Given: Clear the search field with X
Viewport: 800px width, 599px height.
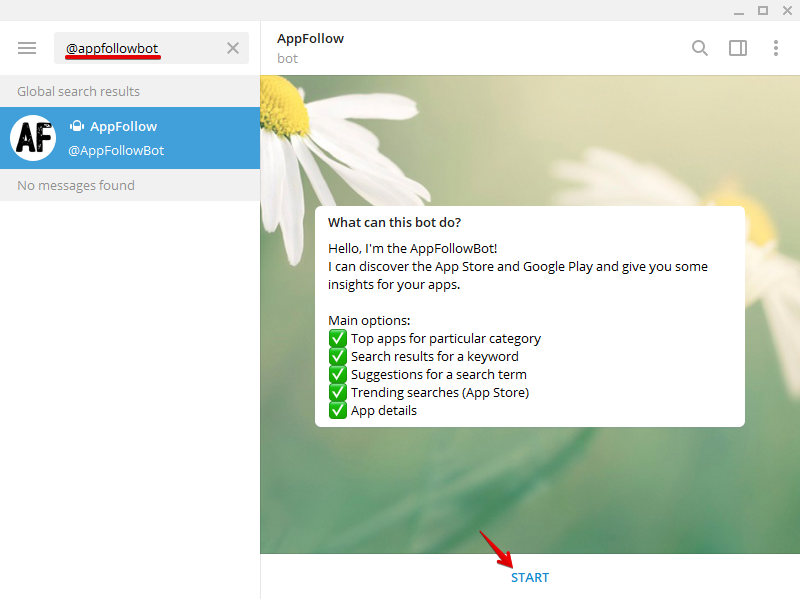Looking at the screenshot, I should pyautogui.click(x=233, y=48).
